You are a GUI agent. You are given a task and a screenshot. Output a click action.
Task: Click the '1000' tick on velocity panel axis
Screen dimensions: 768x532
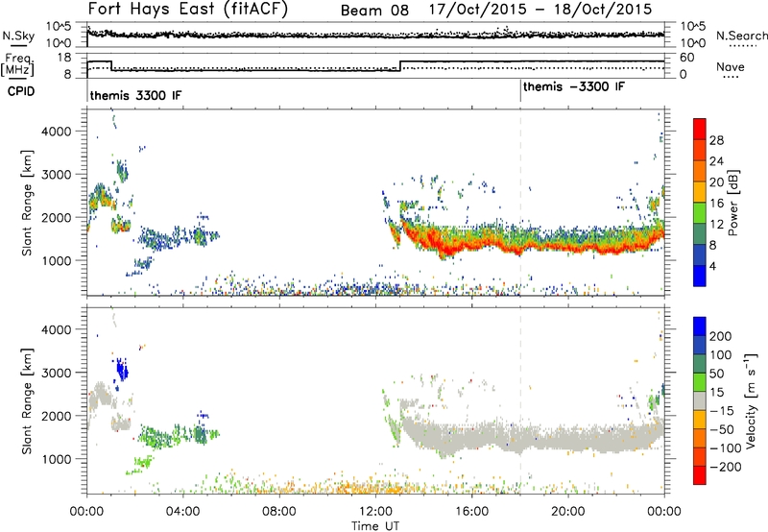(x=57, y=459)
